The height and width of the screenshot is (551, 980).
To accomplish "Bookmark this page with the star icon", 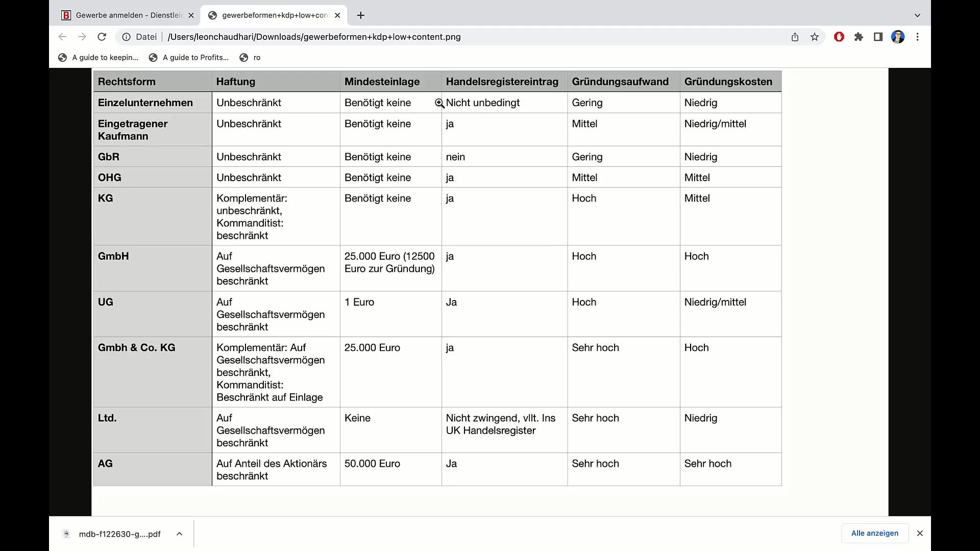I will pyautogui.click(x=815, y=37).
